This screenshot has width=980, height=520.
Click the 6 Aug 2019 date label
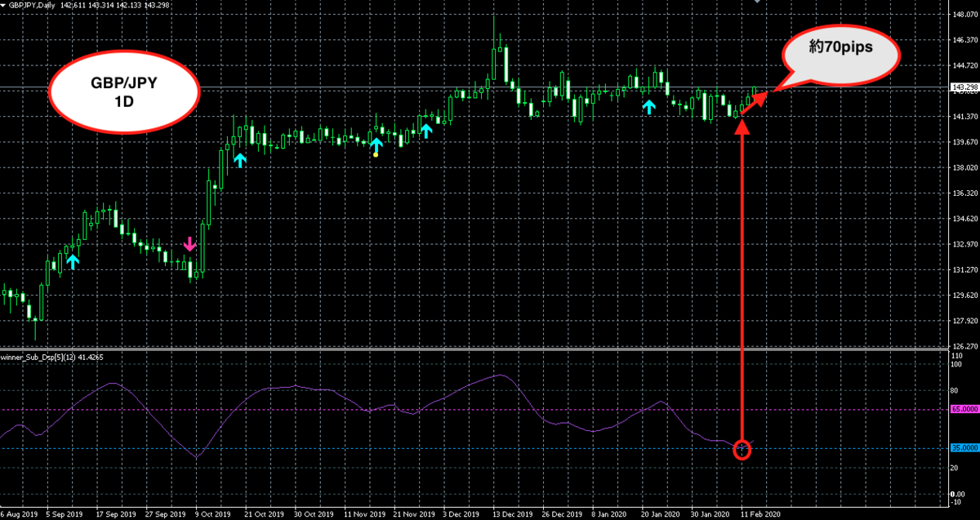17,514
